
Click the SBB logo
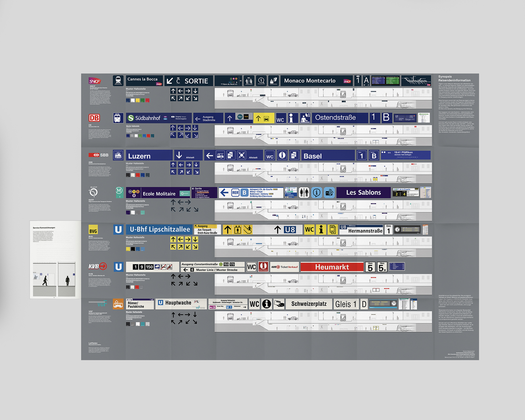[98, 155]
